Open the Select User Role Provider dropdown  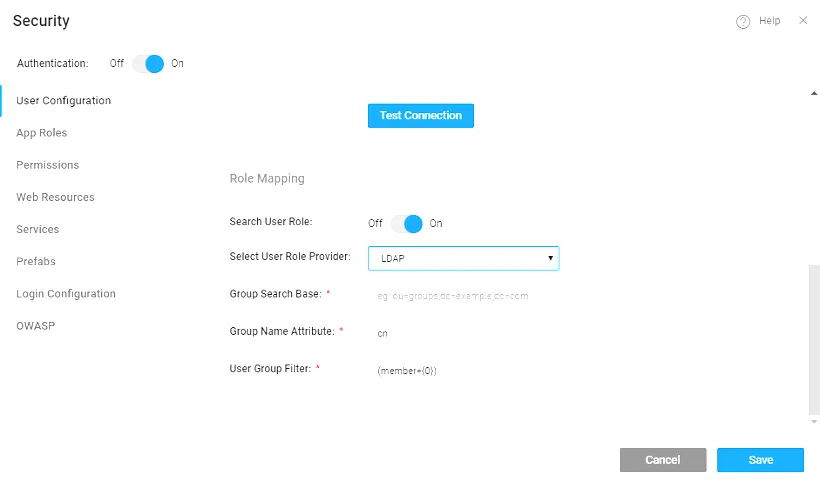462,258
